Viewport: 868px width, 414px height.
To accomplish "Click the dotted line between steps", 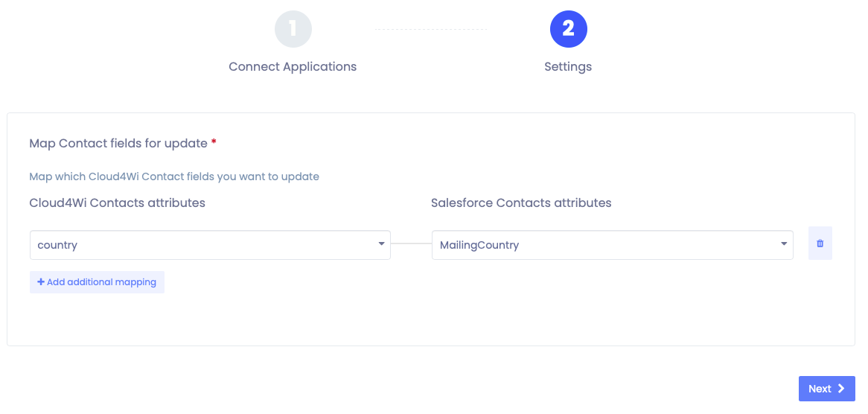I will (x=431, y=29).
